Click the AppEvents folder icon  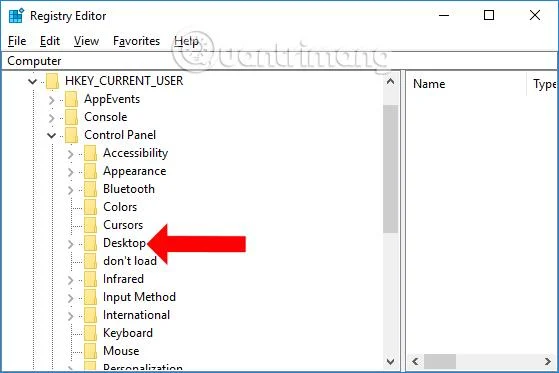pos(71,99)
